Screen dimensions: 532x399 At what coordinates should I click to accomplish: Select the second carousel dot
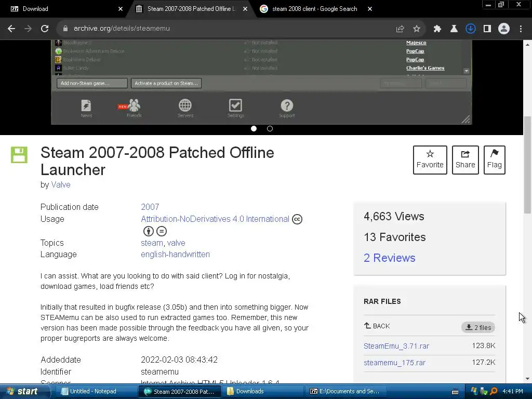coord(270,129)
